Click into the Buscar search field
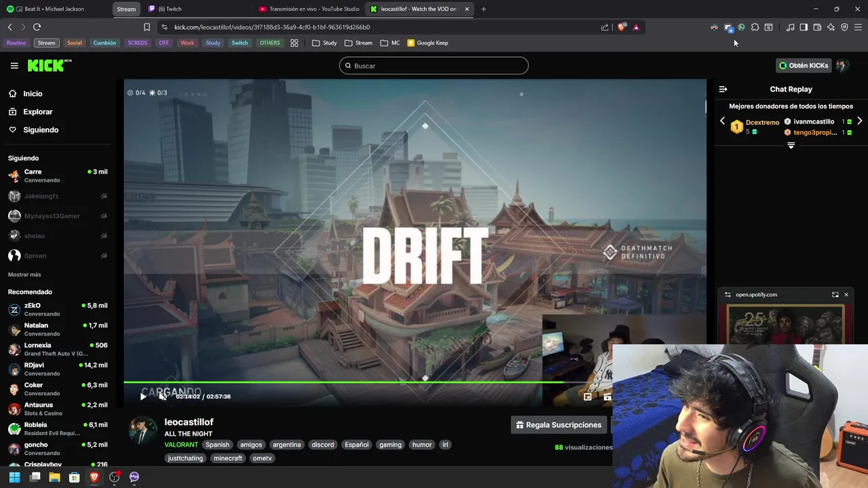This screenshot has width=868, height=488. tap(434, 66)
